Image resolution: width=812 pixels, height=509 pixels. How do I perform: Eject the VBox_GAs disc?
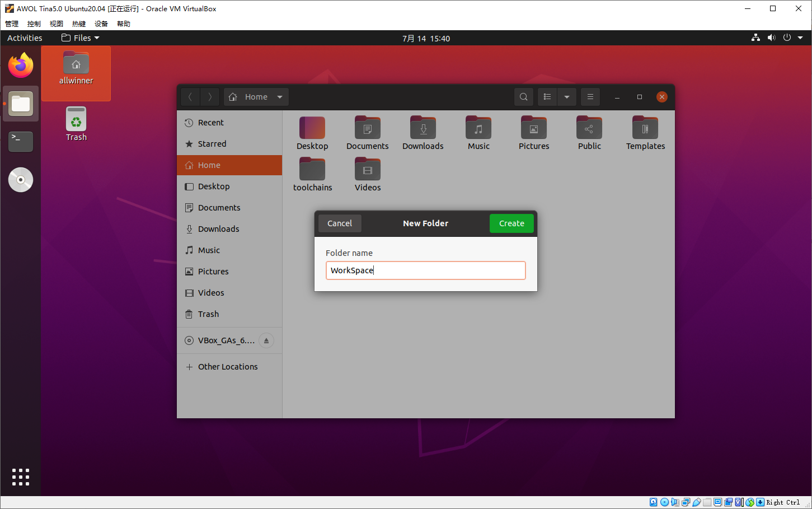(x=266, y=340)
